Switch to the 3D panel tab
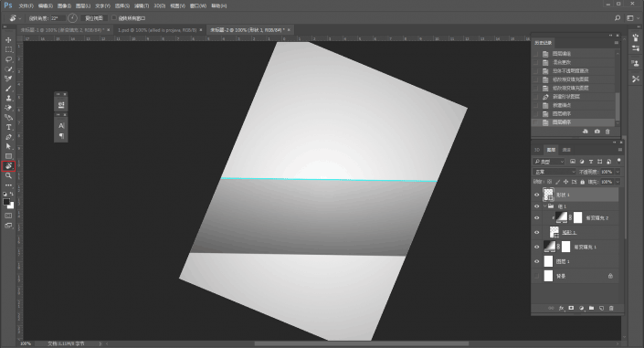This screenshot has height=348, width=644. (537, 150)
